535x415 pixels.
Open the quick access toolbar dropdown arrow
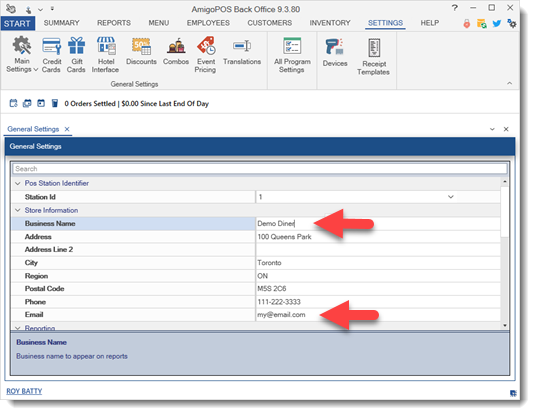coord(52,8)
